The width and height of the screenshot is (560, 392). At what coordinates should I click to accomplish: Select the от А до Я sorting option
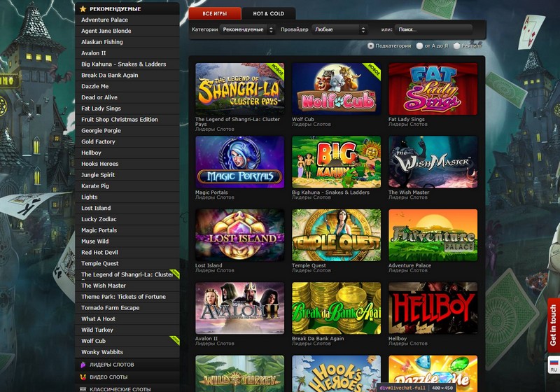point(419,45)
